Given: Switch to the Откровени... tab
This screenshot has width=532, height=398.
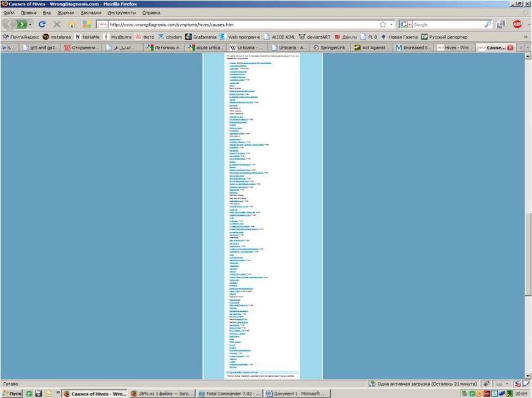Looking at the screenshot, I should pos(81,48).
